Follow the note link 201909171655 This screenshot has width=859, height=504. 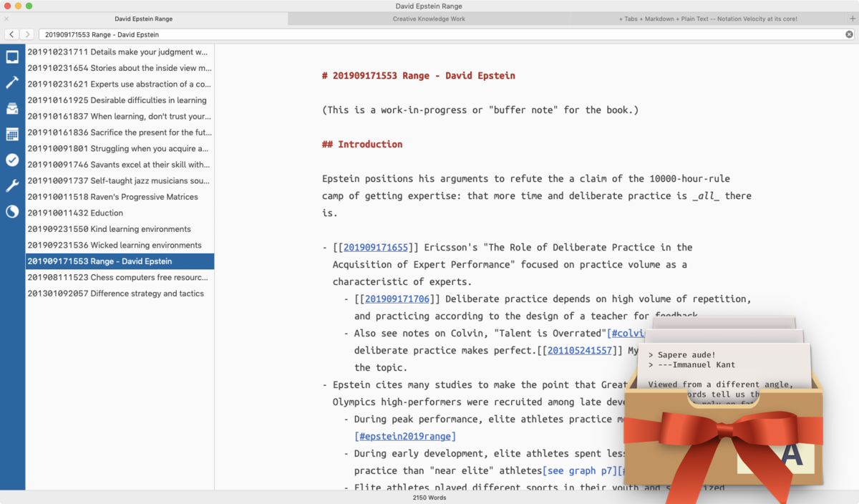tap(376, 248)
